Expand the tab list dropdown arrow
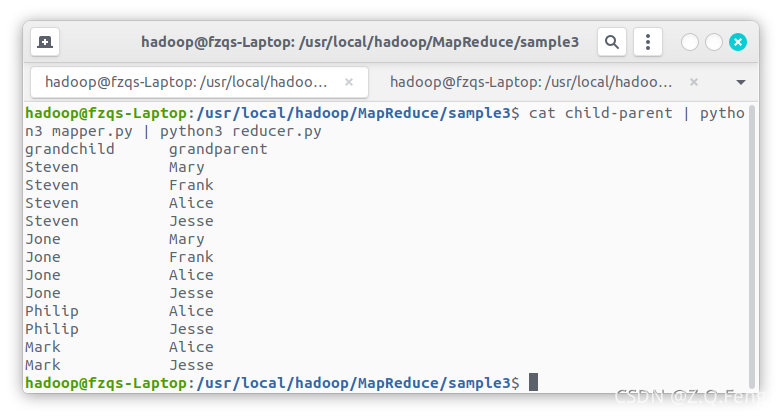782x418 pixels. coord(741,82)
